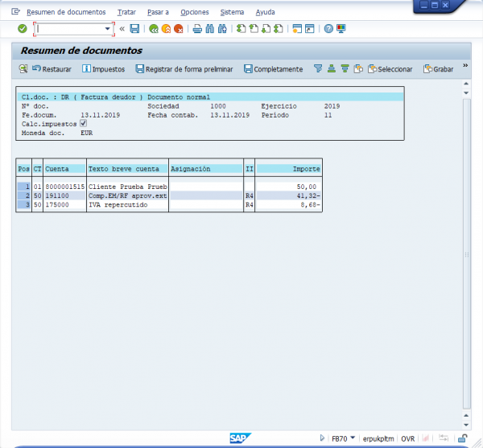Go to the First Page icon
Image resolution: width=483 pixels, height=448 pixels.
(241, 29)
